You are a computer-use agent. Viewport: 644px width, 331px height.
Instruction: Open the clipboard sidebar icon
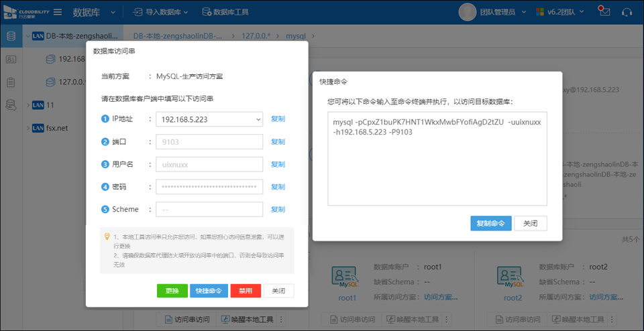pos(11,82)
